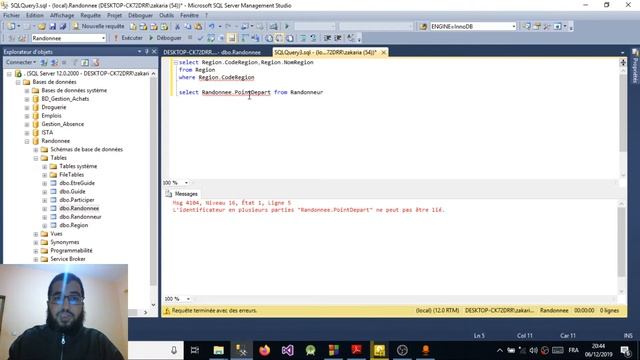Image resolution: width=640 pixels, height=360 pixels.
Task: Open the editor zoom 100 % dropdown
Action: (x=187, y=183)
